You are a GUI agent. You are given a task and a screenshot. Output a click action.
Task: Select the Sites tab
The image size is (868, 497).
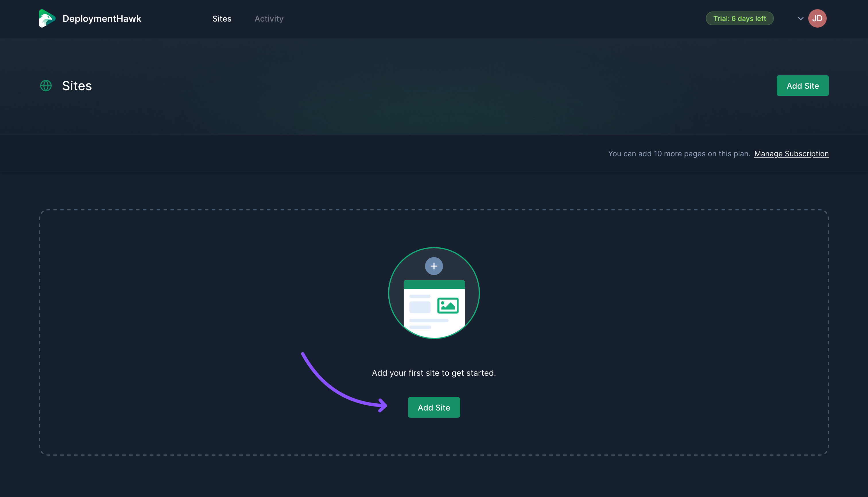pos(222,18)
